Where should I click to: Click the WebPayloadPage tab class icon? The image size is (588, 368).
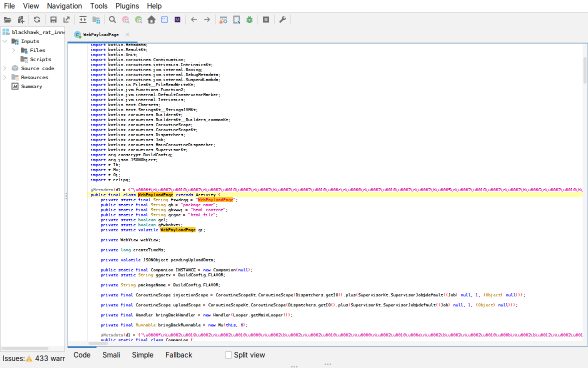pos(77,35)
